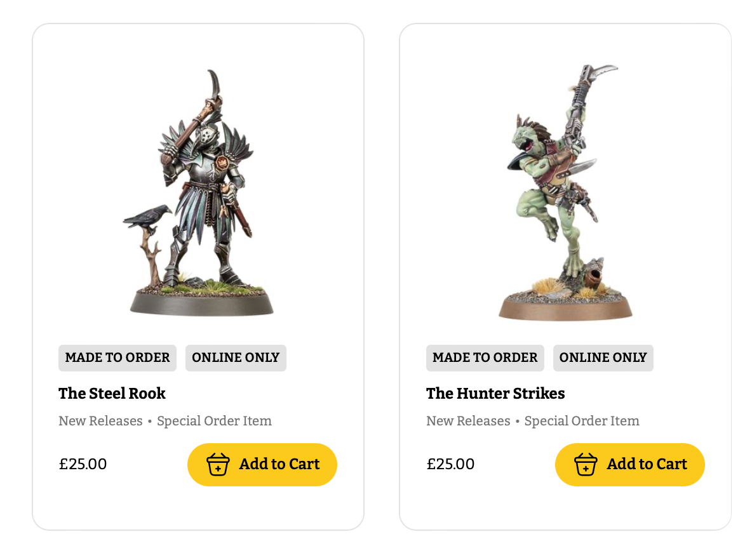Click basket icon on The Steel Rook button
752x560 pixels.
(218, 464)
